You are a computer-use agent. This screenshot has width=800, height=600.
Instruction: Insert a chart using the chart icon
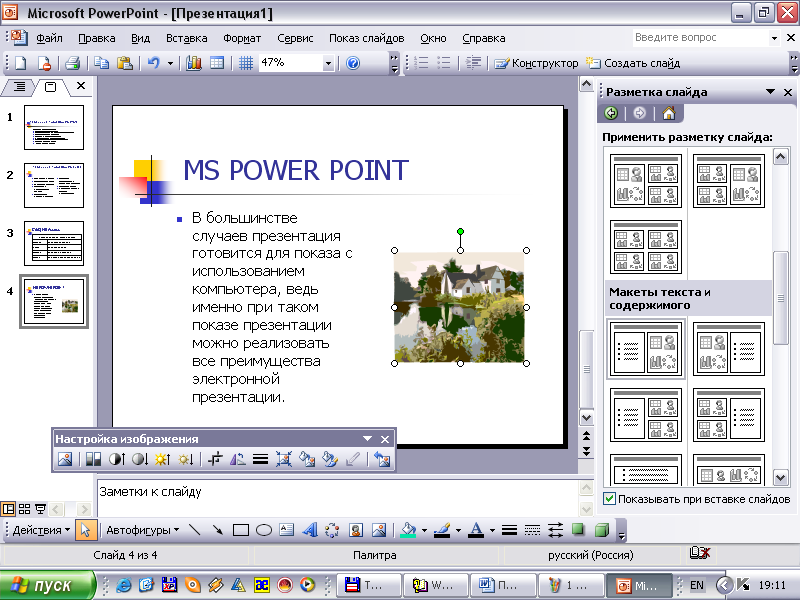[193, 63]
